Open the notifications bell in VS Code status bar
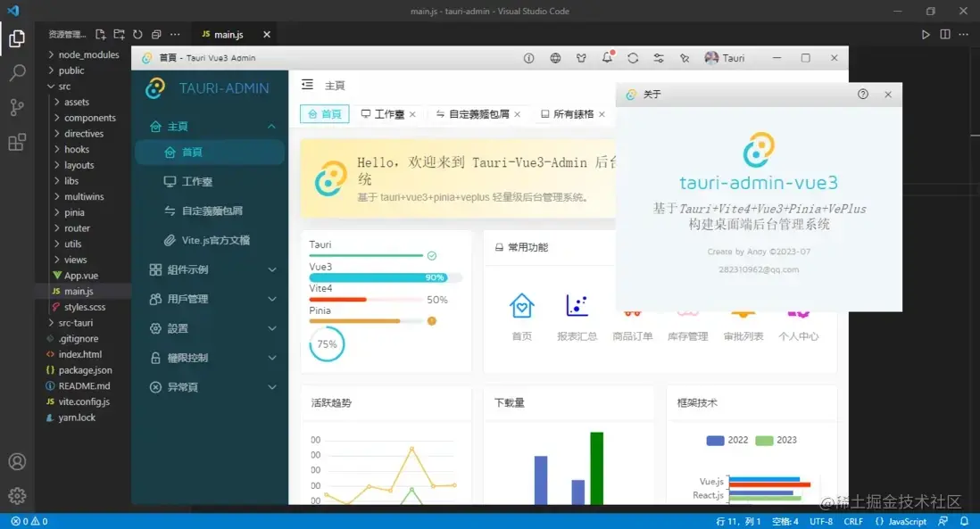980x529 pixels. click(x=964, y=521)
